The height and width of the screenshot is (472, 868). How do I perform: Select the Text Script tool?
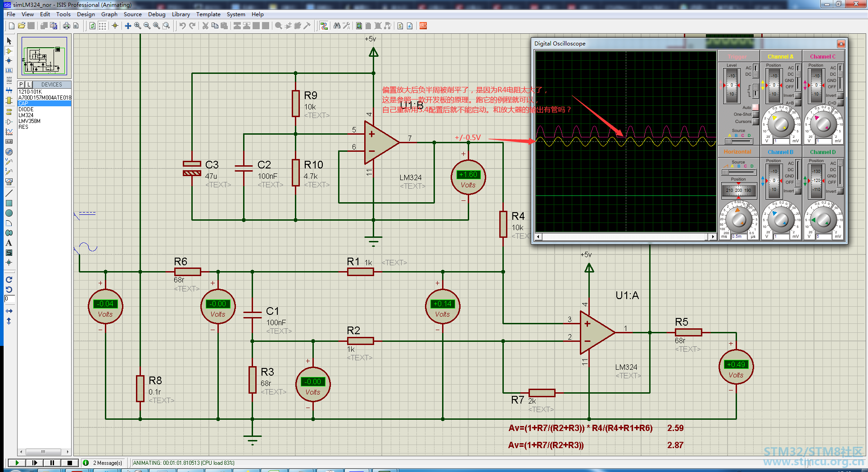[x=9, y=81]
